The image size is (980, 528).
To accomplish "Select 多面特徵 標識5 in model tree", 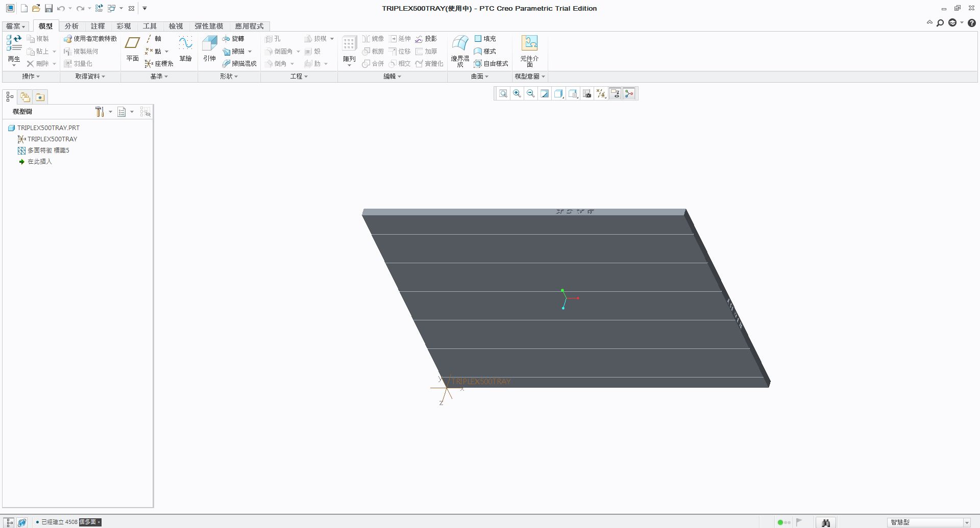I will click(x=43, y=150).
